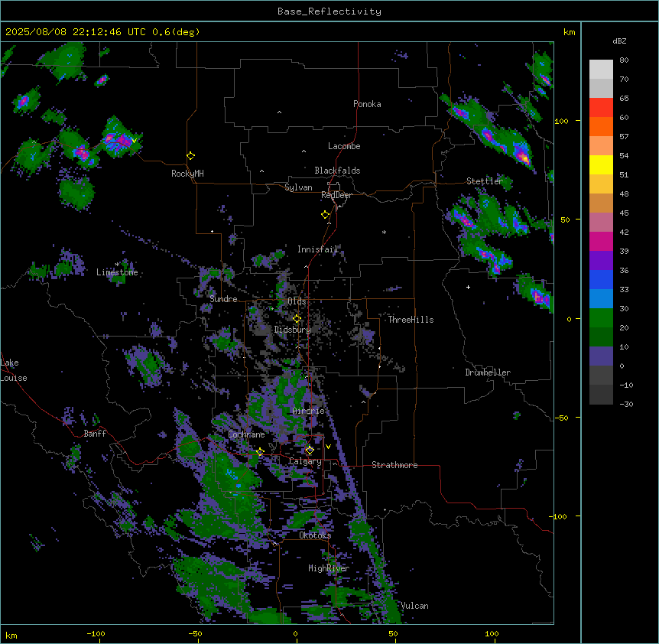Click the Olds town label
Viewport: 659px width, 644px height.
coord(297,301)
